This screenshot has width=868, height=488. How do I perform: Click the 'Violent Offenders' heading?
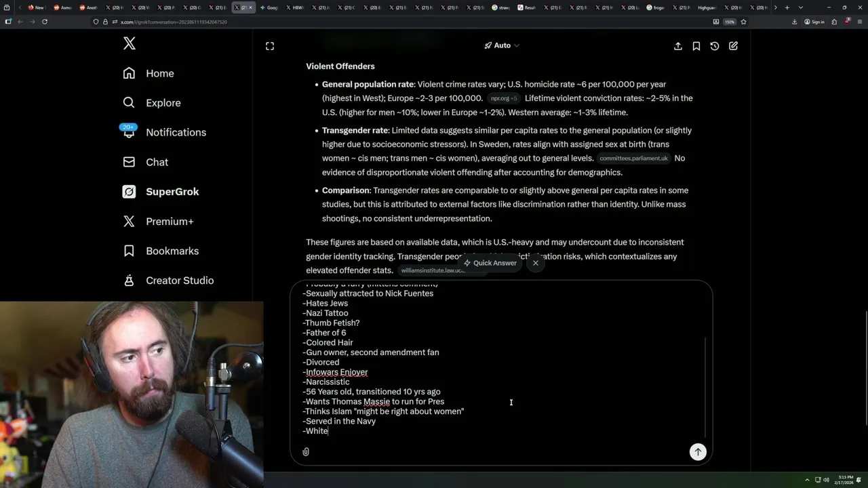coord(340,66)
